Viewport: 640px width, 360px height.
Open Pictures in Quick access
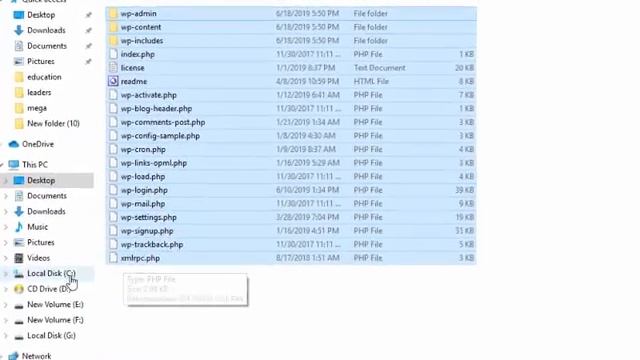click(41, 61)
